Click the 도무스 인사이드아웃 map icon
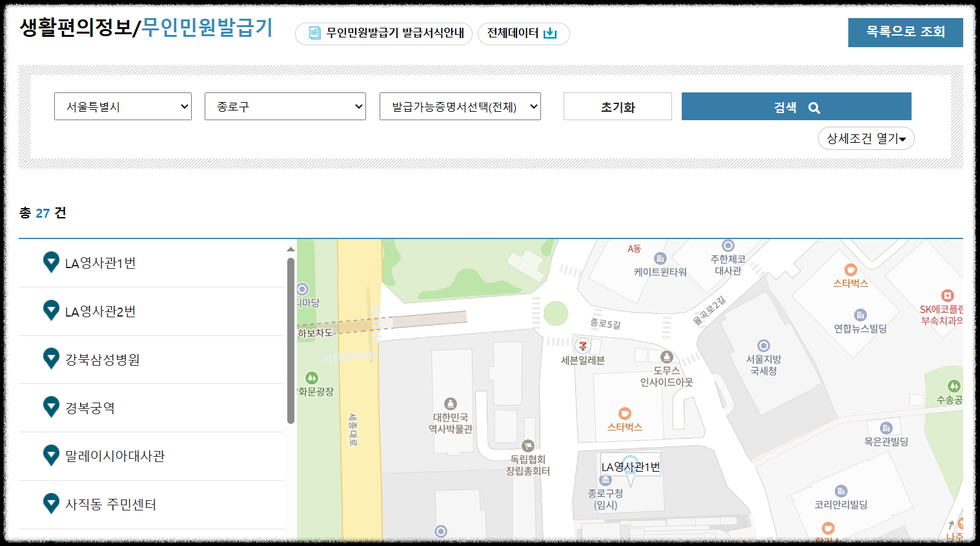This screenshot has height=546, width=980. point(667,357)
